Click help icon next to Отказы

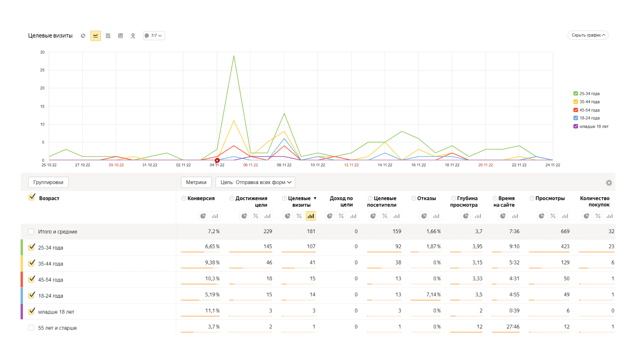(413, 199)
